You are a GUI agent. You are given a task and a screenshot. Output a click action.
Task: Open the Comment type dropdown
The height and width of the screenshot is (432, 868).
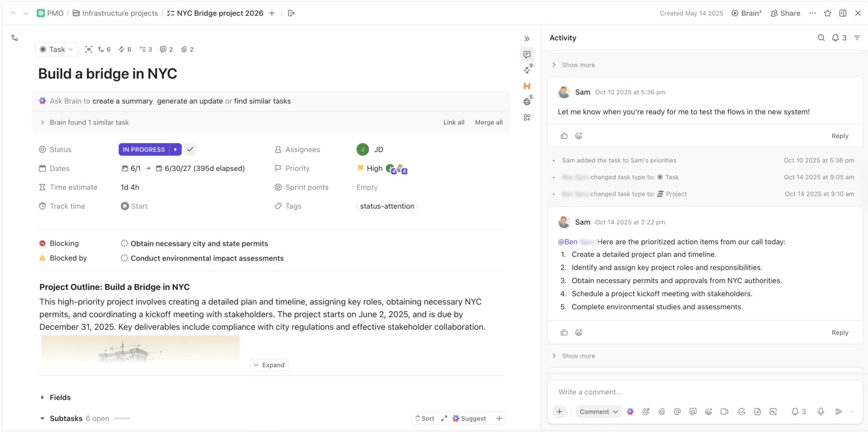point(599,412)
